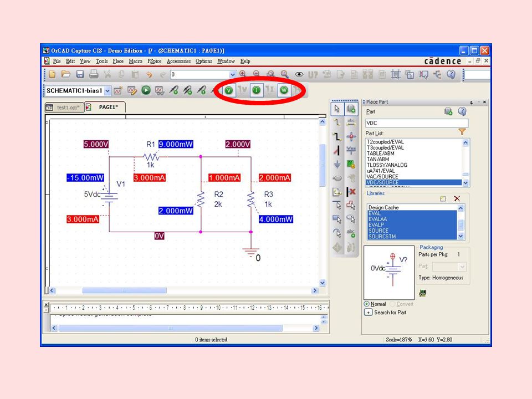Switch to the test1.opj tab

(x=64, y=108)
